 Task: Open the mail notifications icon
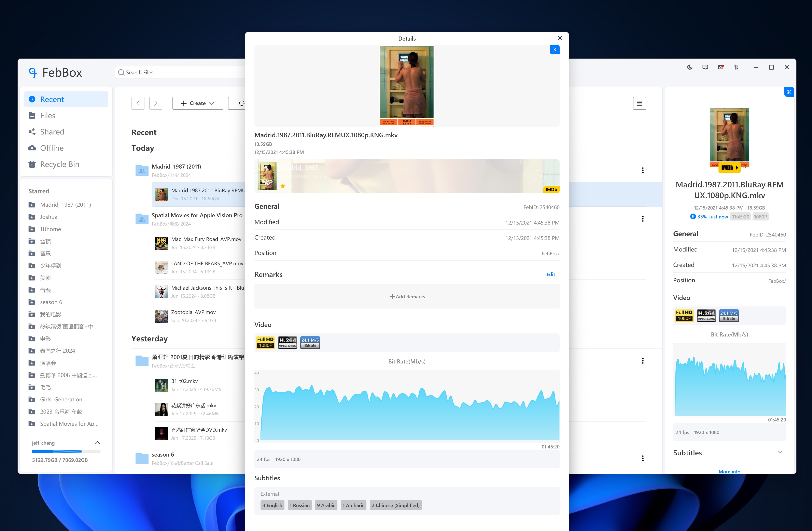coord(720,67)
